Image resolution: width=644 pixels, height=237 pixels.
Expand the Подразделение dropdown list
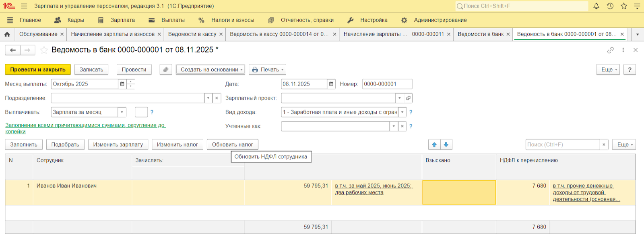tap(208, 98)
